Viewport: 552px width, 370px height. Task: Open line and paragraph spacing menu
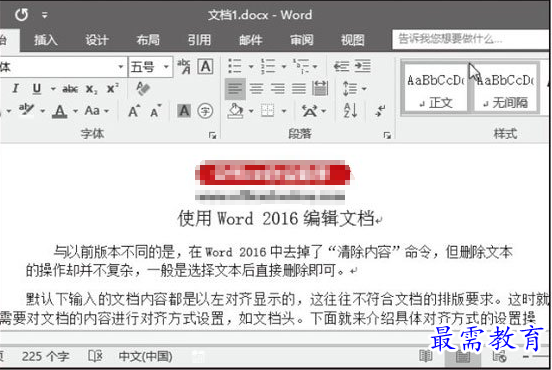click(354, 88)
